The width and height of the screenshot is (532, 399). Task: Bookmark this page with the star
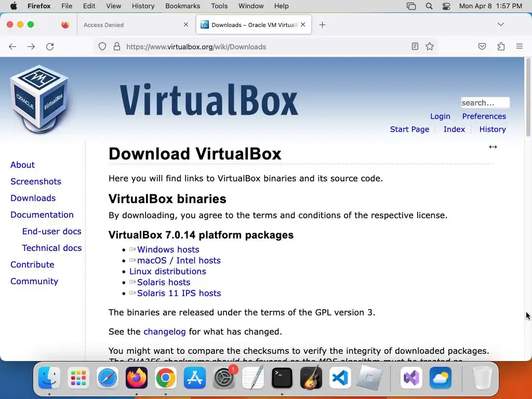click(430, 46)
